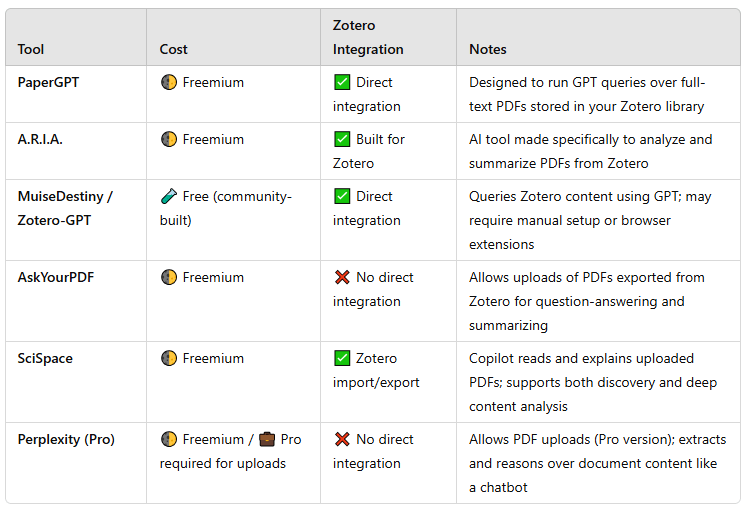Click the Freemium text in A.R.I.A. row
The height and width of the screenshot is (523, 749).
(213, 139)
